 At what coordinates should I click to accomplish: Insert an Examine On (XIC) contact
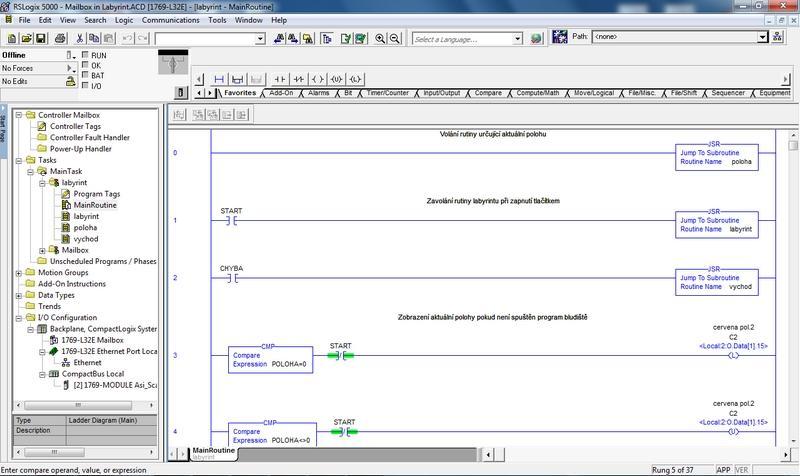tap(280, 79)
